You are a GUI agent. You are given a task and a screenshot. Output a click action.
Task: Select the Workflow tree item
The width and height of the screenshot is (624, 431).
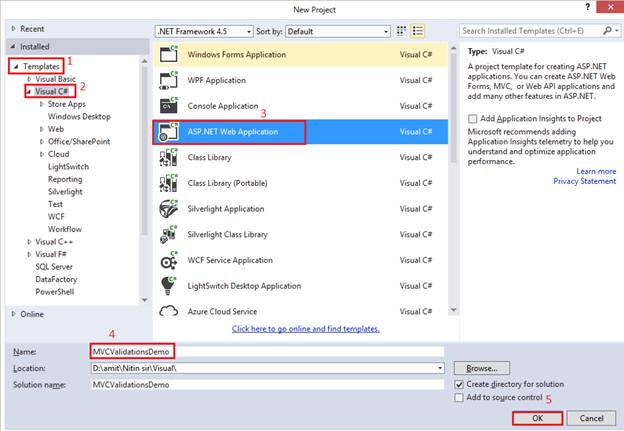(x=65, y=229)
